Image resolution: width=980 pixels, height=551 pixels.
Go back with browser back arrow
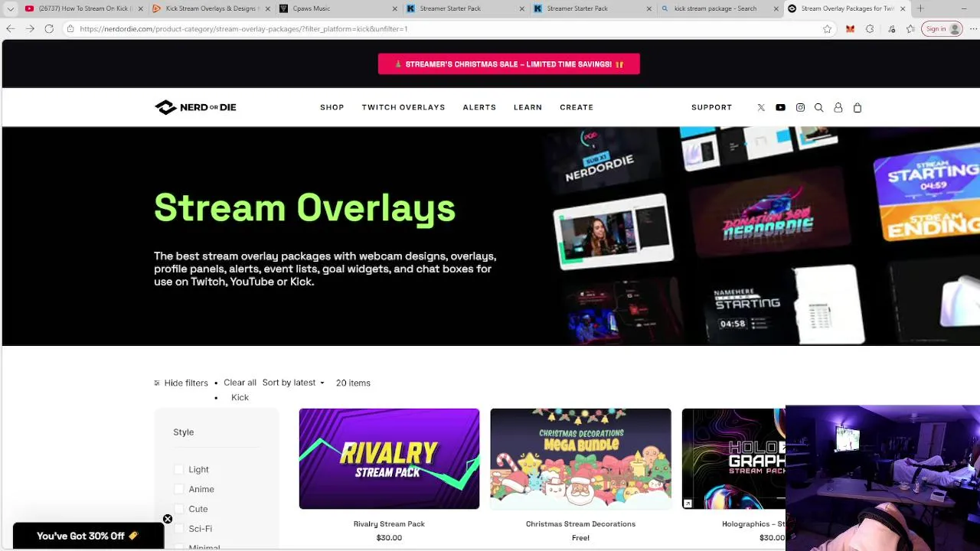[x=10, y=28]
